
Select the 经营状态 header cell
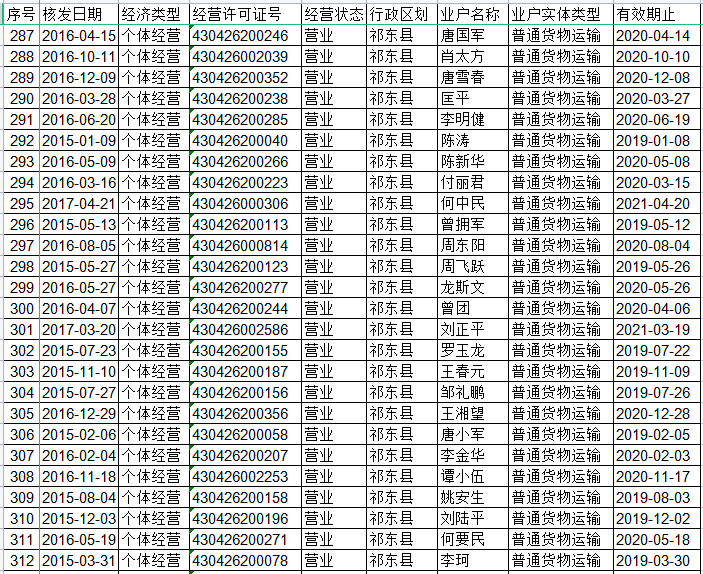click(333, 14)
